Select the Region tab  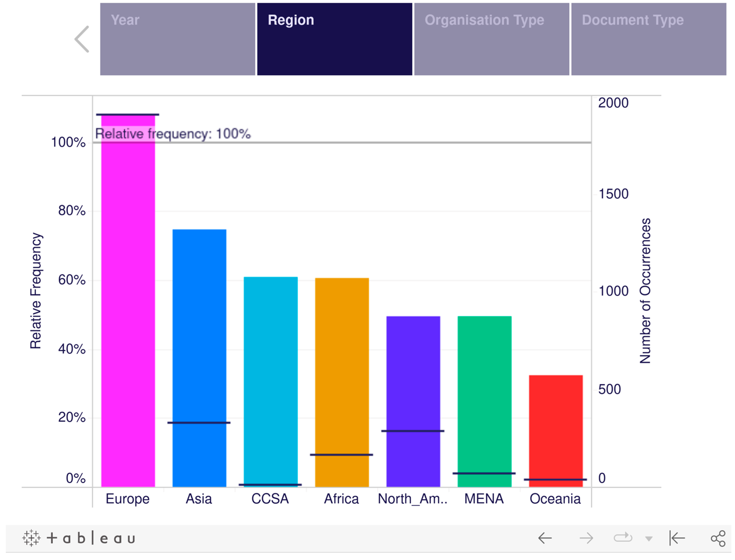[334, 39]
